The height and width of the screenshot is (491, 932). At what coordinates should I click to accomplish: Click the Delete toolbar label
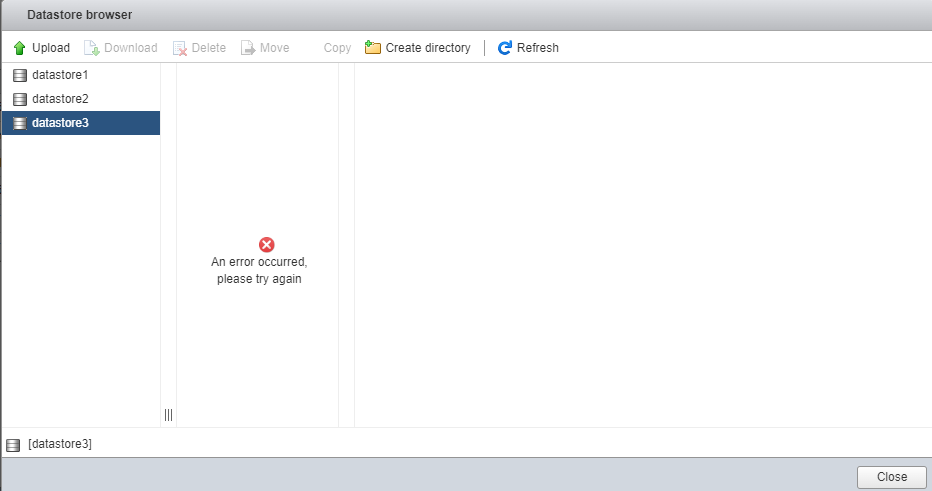click(x=209, y=48)
